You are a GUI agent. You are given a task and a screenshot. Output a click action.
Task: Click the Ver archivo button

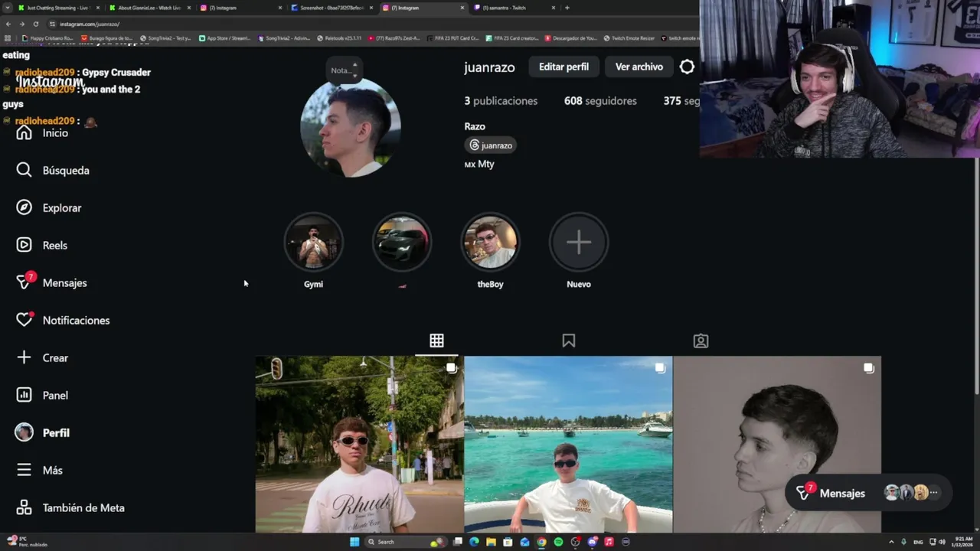tap(639, 67)
